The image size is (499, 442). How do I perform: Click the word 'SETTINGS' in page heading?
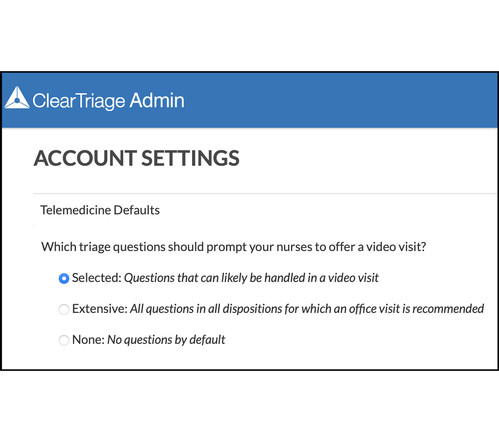(x=190, y=158)
